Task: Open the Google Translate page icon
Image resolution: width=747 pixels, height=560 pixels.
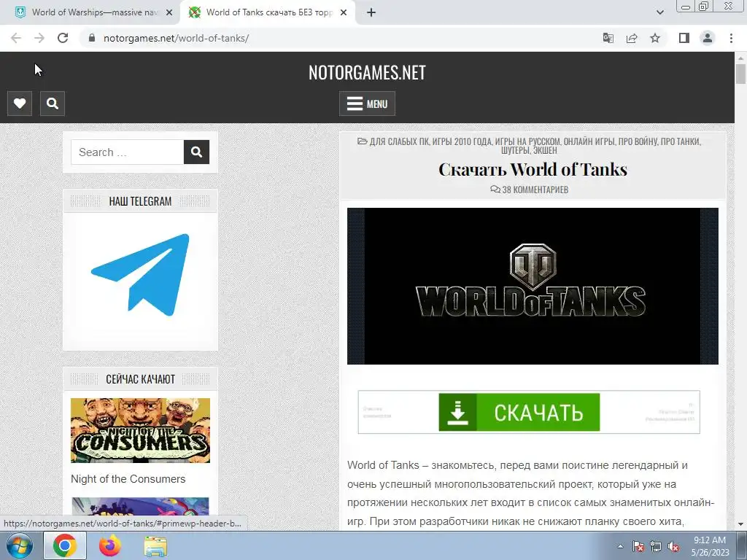Action: [608, 38]
